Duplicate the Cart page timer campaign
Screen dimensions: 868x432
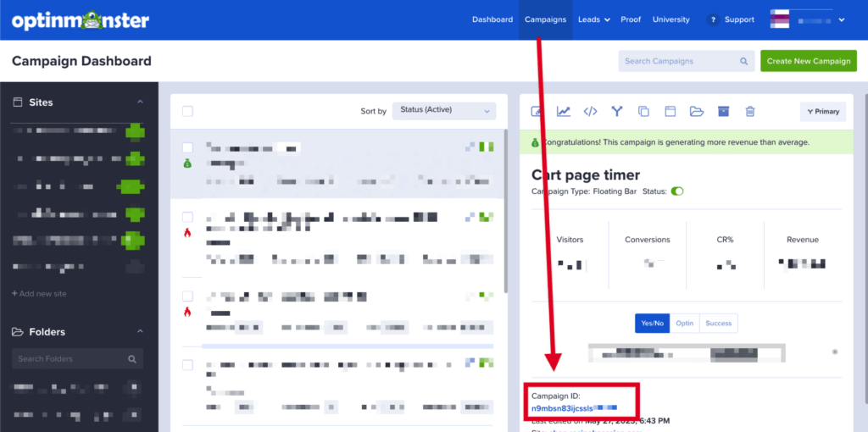(x=643, y=111)
